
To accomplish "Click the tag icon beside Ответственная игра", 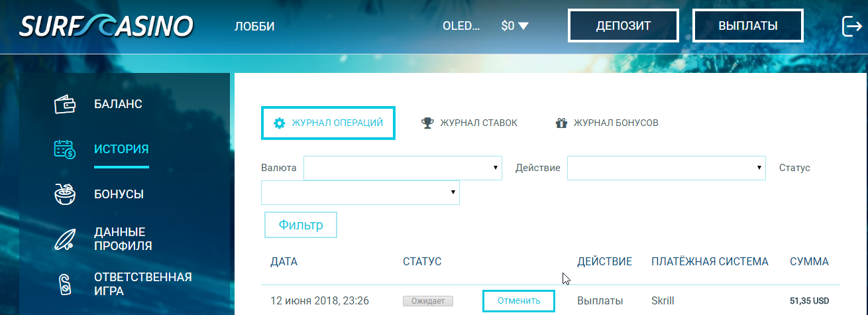I will tap(64, 284).
